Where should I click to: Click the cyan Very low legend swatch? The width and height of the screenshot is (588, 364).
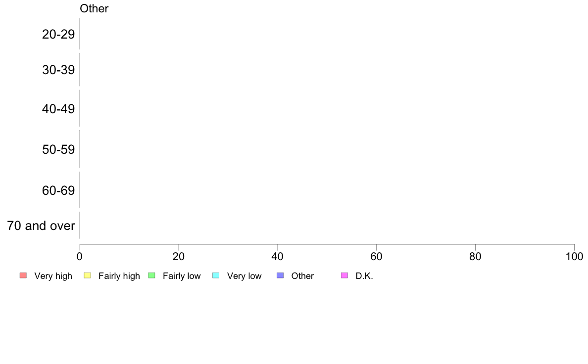216,275
